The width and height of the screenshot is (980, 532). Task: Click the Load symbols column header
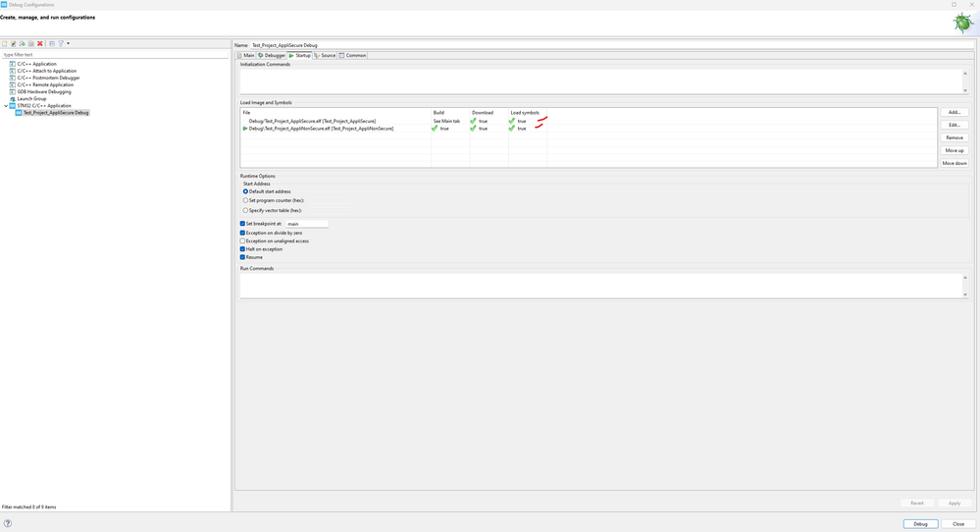pos(528,113)
